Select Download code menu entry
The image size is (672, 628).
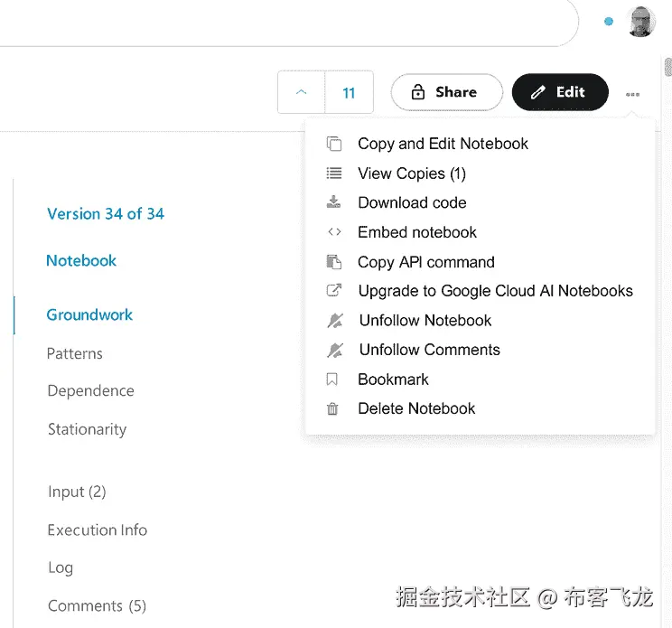pos(412,202)
